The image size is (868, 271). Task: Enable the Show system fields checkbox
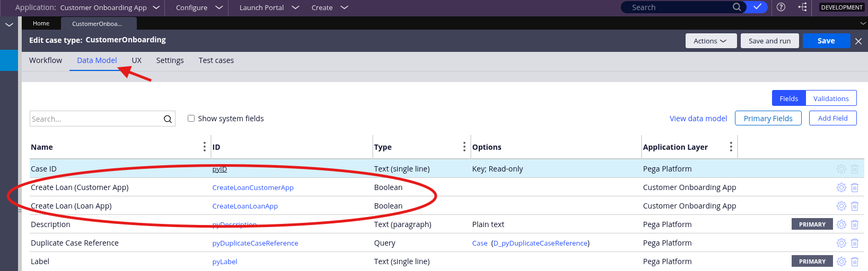(x=191, y=119)
